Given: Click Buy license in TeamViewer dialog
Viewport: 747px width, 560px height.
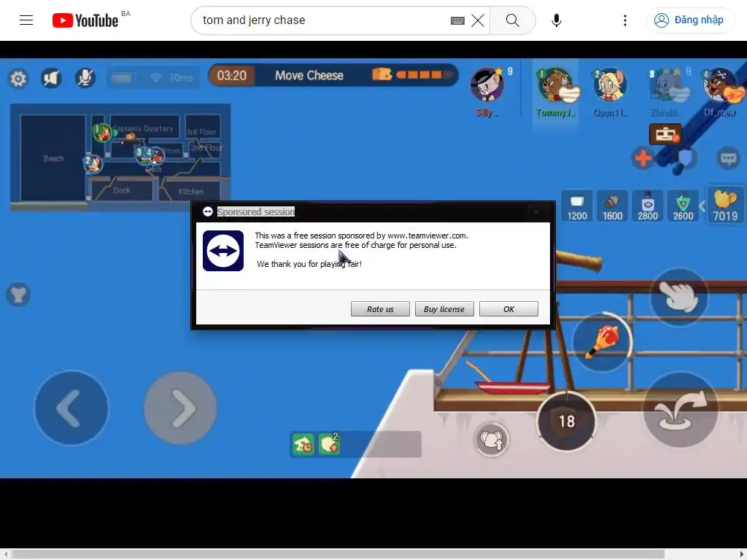Looking at the screenshot, I should (x=444, y=309).
